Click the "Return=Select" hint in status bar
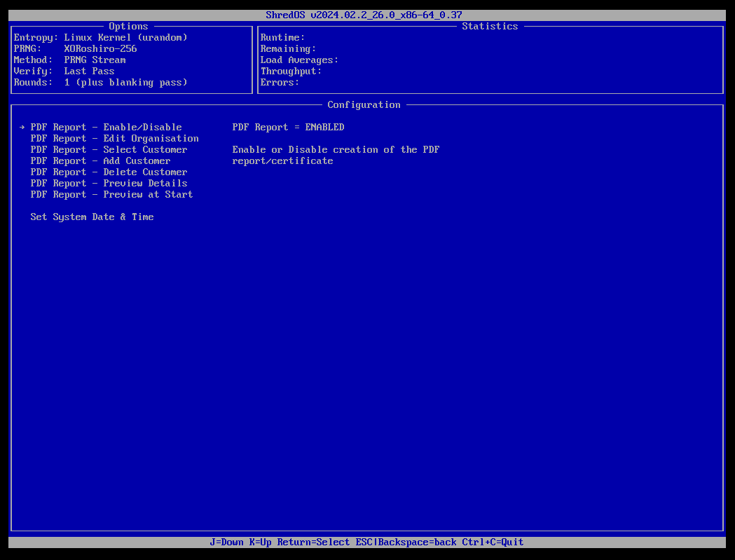735x560 pixels. click(314, 542)
